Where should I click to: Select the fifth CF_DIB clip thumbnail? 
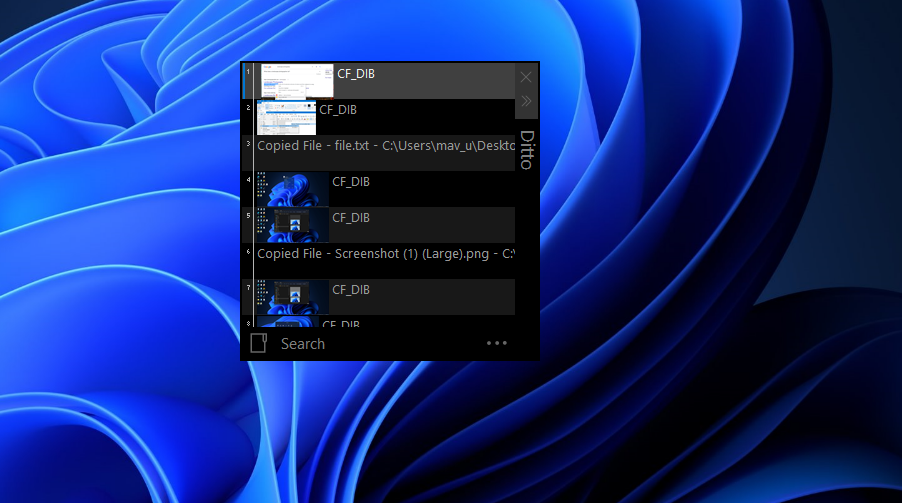click(293, 225)
